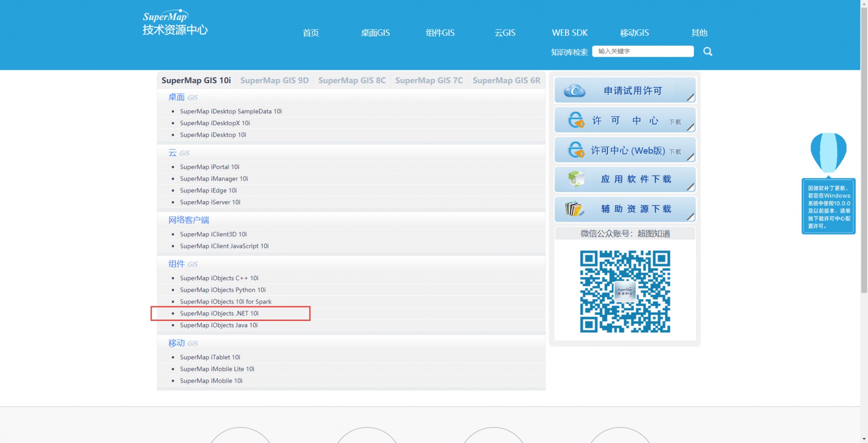This screenshot has height=443, width=868.
Task: Open SuperMap iPortal 10i link
Action: 210,167
